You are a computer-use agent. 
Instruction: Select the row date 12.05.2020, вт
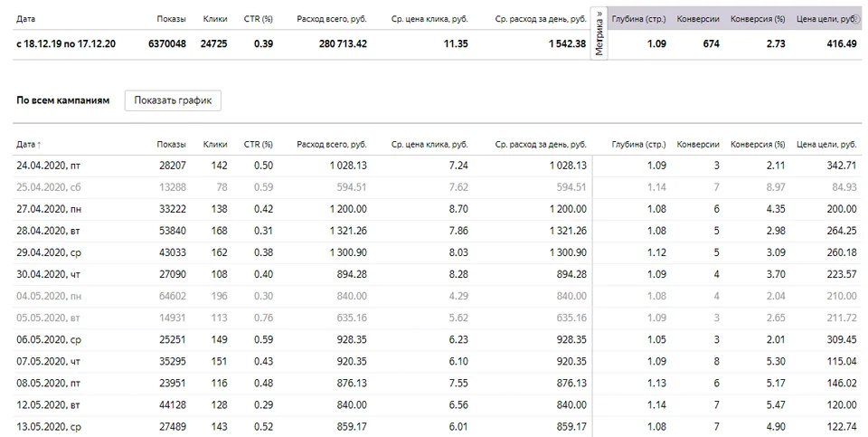point(48,404)
